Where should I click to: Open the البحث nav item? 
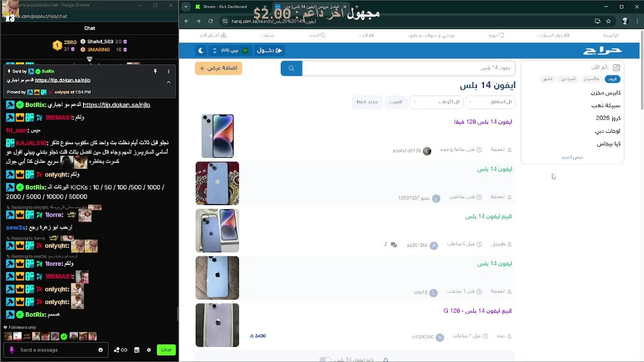point(316,36)
